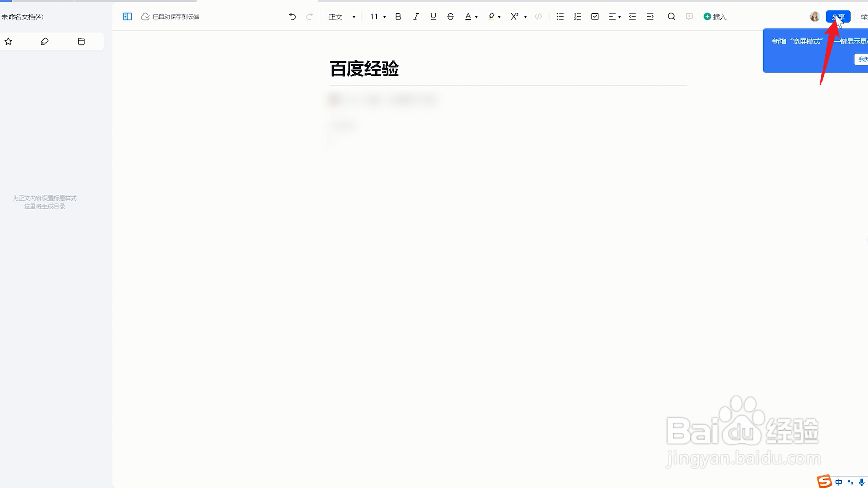
Task: Click the document name 未命名文档(4)
Action: tap(22, 17)
